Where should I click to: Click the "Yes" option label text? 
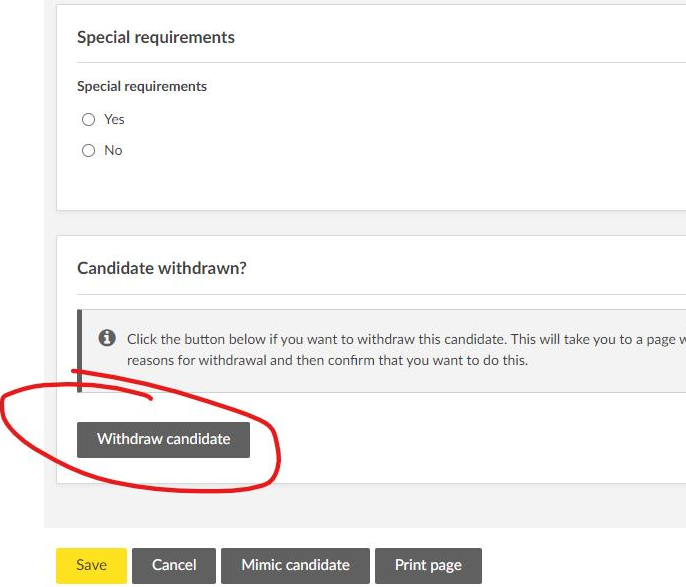pos(114,119)
